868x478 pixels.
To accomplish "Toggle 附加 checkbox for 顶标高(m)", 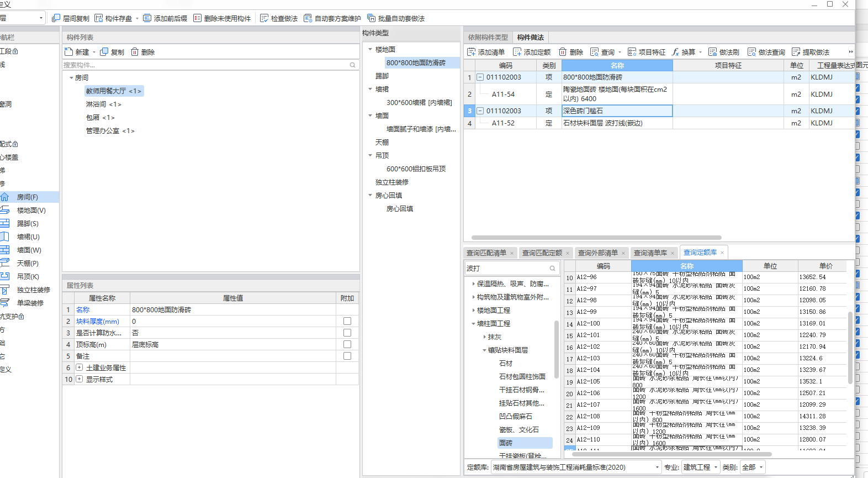I will 347,344.
